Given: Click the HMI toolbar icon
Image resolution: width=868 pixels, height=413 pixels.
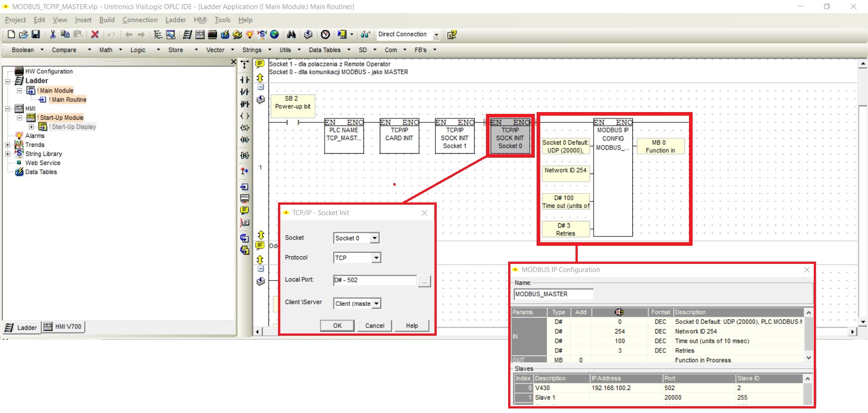Looking at the screenshot, I should click(200, 34).
